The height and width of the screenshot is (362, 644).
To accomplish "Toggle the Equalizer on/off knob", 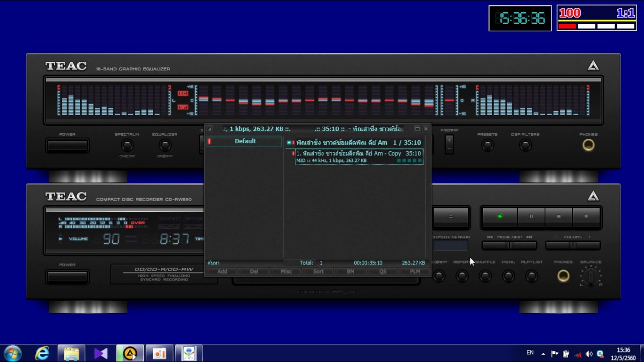I will pyautogui.click(x=165, y=145).
